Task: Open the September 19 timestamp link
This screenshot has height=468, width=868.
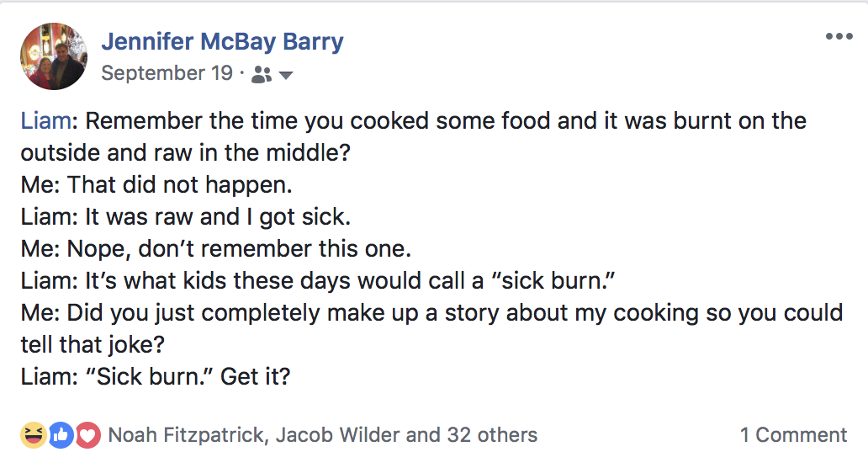Action: pos(167,73)
